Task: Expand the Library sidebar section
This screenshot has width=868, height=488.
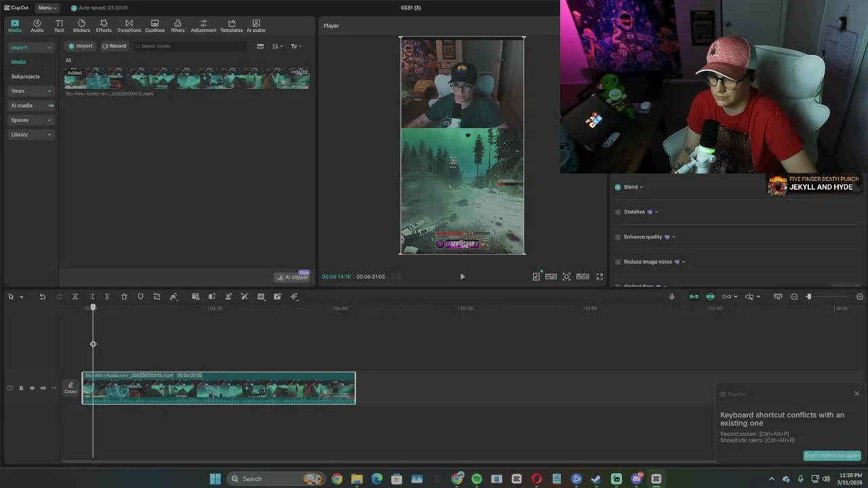Action: [31, 134]
